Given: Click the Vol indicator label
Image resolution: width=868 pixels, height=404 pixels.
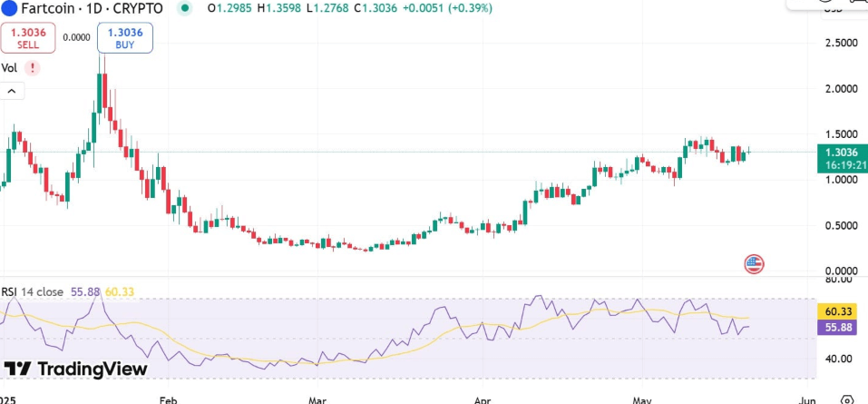Looking at the screenshot, I should click(9, 68).
